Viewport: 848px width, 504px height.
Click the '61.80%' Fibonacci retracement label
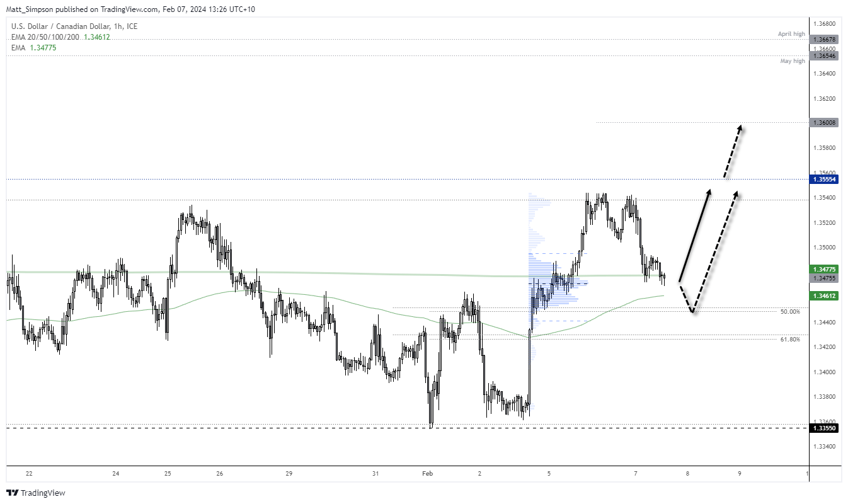[x=790, y=340]
